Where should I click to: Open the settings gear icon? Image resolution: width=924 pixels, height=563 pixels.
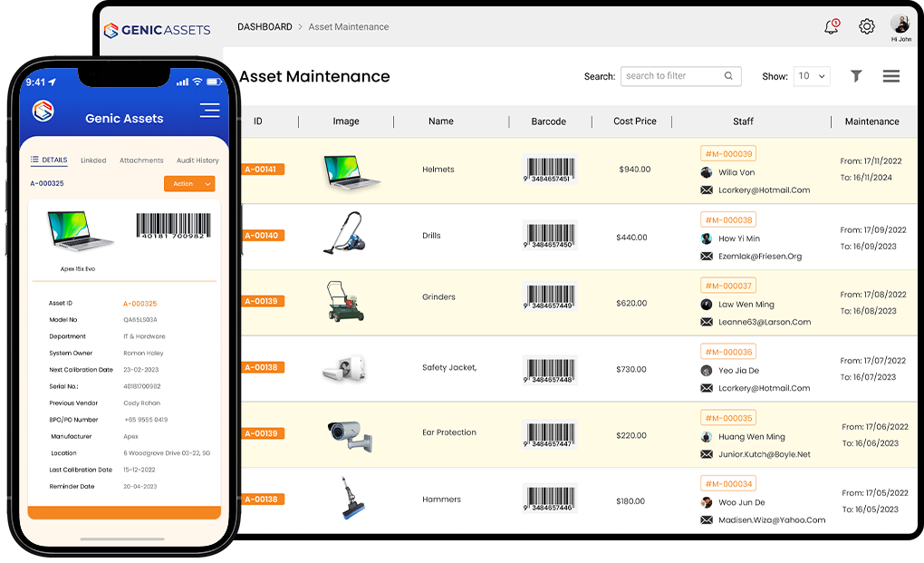tap(867, 27)
